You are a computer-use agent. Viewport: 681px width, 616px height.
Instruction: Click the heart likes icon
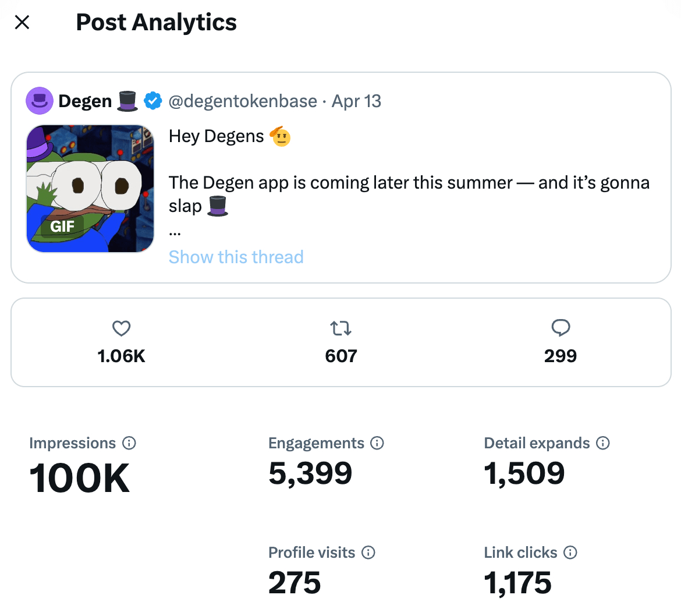tap(121, 329)
